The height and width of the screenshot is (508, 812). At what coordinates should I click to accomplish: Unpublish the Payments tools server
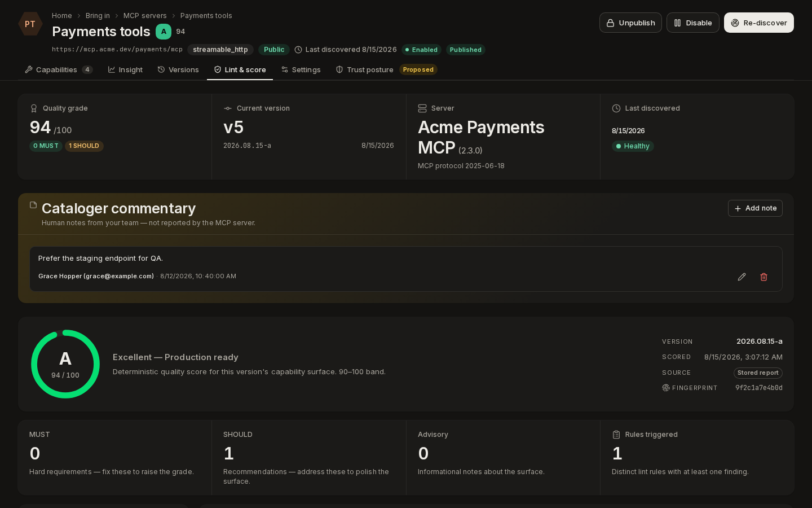[x=630, y=23]
